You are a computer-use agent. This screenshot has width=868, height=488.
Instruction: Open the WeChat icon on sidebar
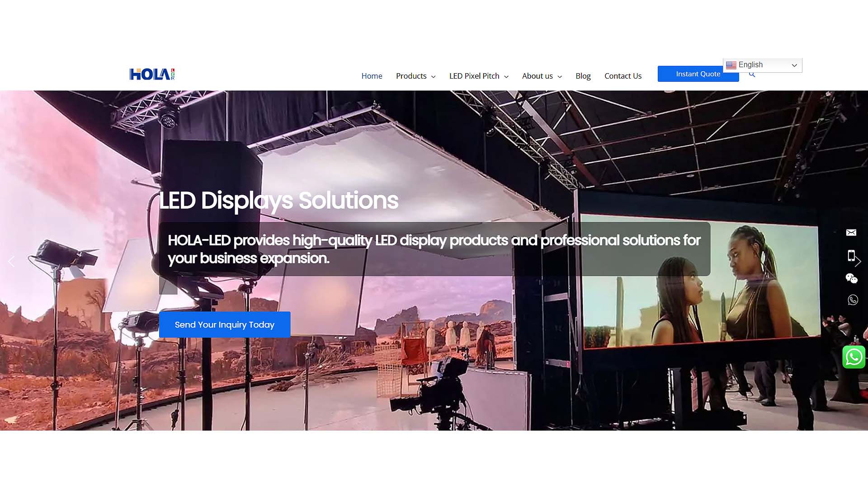[x=852, y=278]
